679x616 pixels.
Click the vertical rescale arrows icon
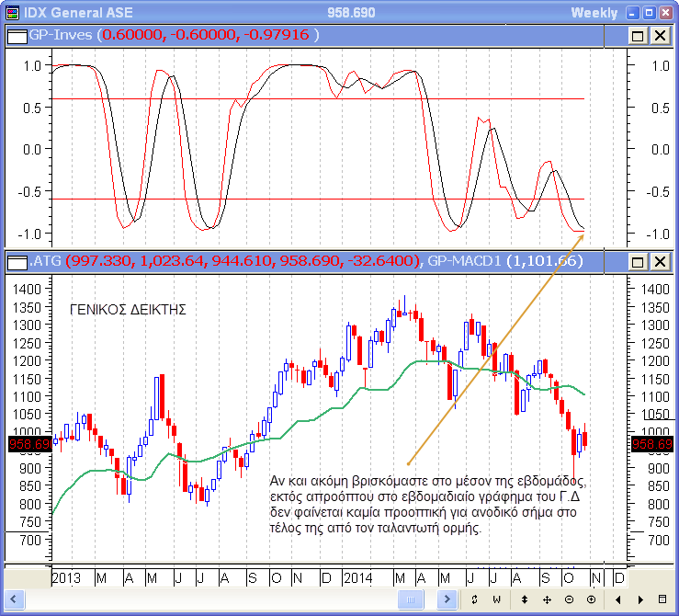(524, 599)
